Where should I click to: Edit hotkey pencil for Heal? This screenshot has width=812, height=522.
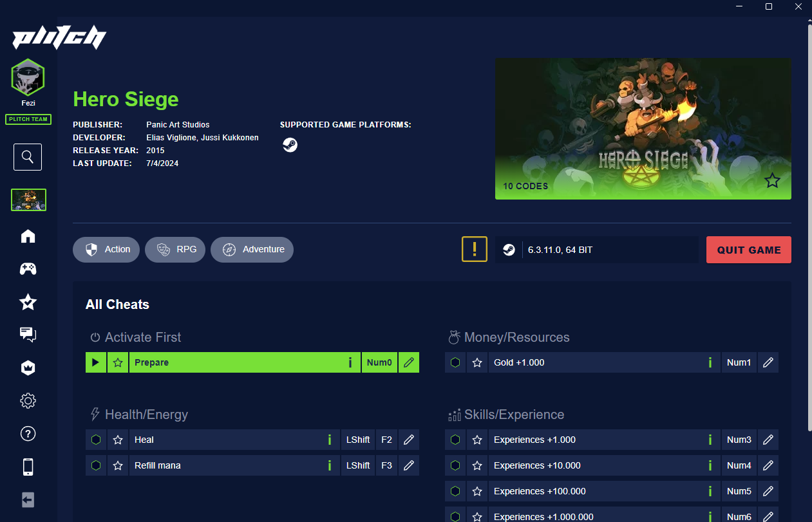point(408,440)
